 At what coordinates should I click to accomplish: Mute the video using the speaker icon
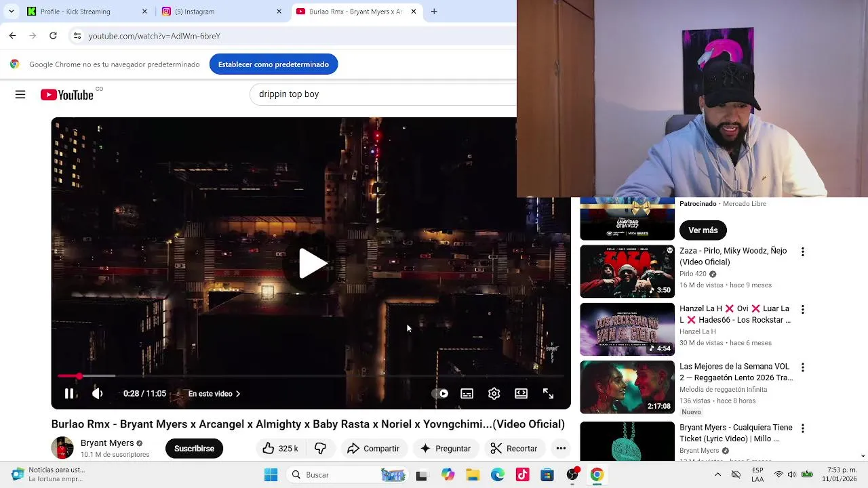point(98,394)
